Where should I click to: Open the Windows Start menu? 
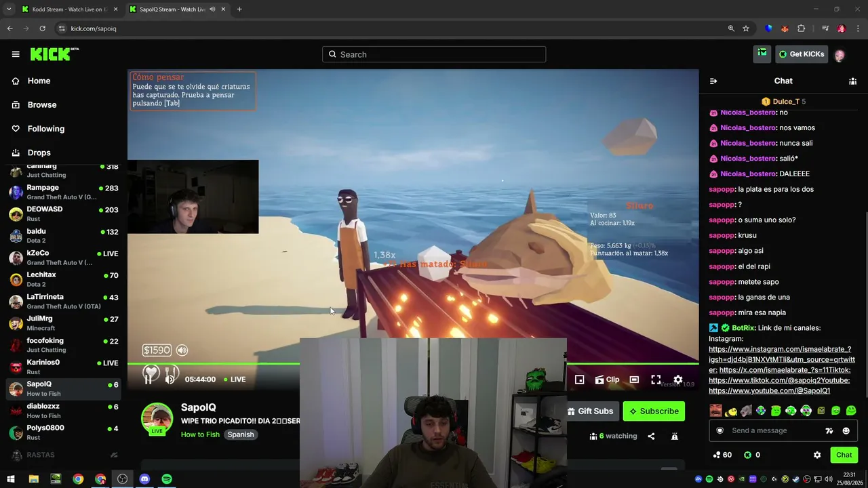tap(11, 479)
